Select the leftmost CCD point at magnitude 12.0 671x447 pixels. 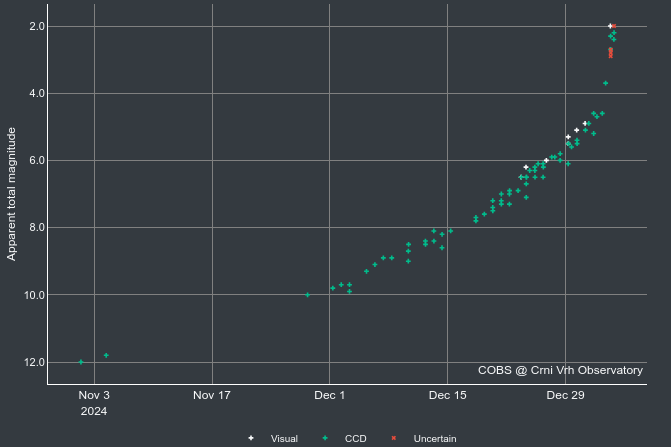[x=81, y=362]
